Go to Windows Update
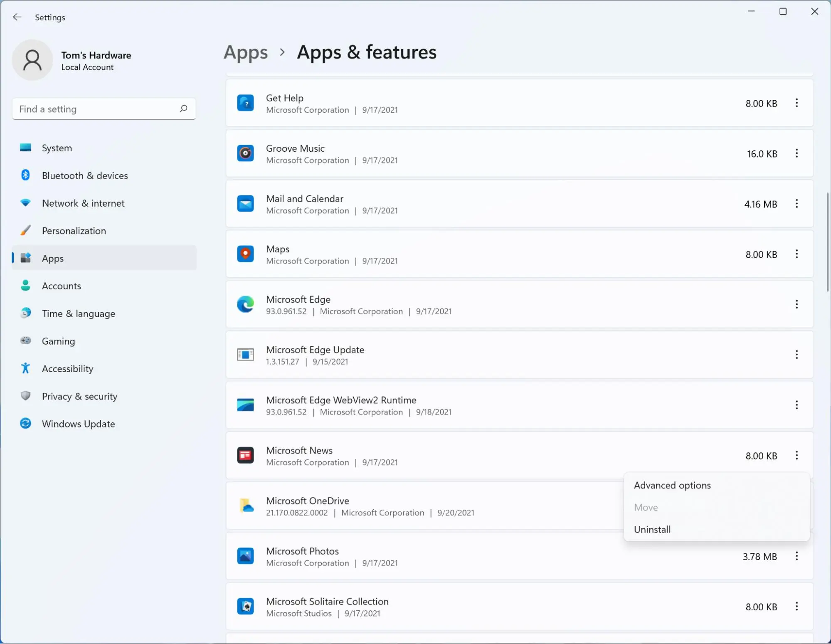831x644 pixels. click(x=104, y=424)
